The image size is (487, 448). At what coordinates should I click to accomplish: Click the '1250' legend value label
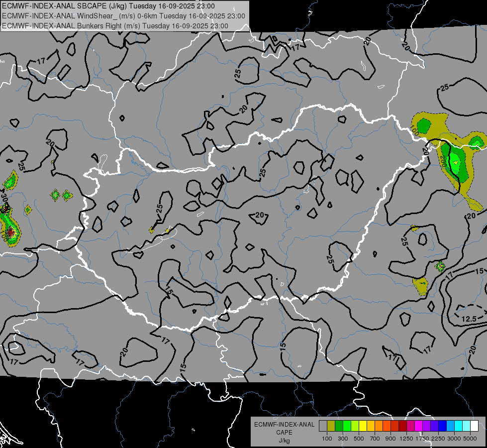point(406,439)
